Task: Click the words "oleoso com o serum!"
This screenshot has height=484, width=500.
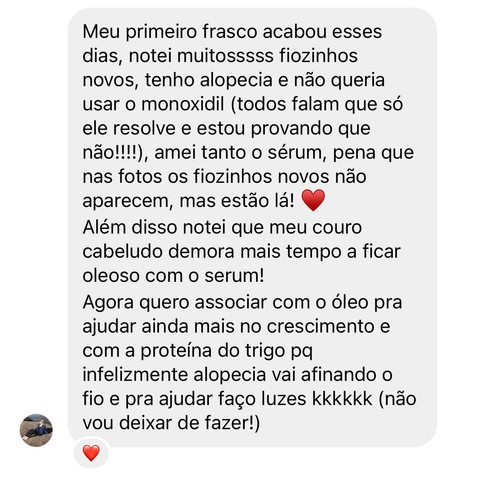Action: pyautogui.click(x=173, y=276)
